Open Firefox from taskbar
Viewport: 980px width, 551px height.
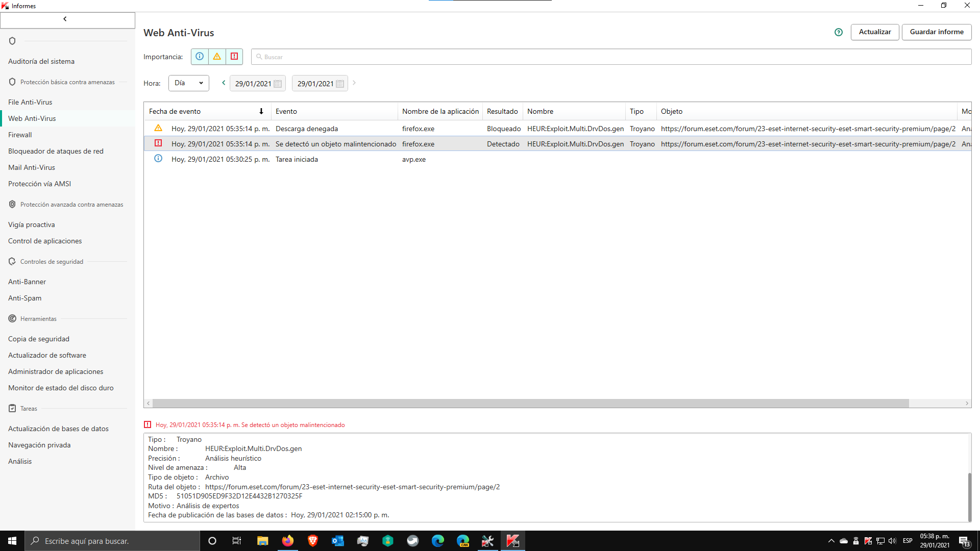tap(288, 541)
